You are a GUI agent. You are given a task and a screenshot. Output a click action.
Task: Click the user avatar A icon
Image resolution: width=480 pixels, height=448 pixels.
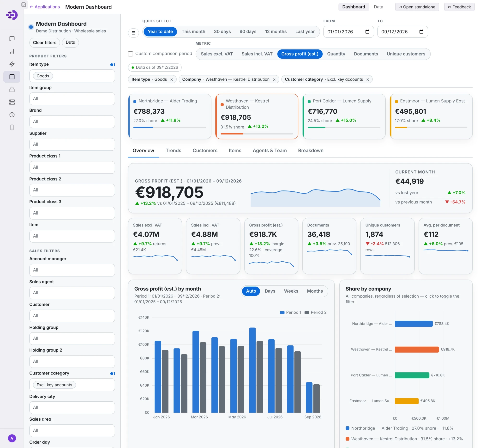coord(12,438)
